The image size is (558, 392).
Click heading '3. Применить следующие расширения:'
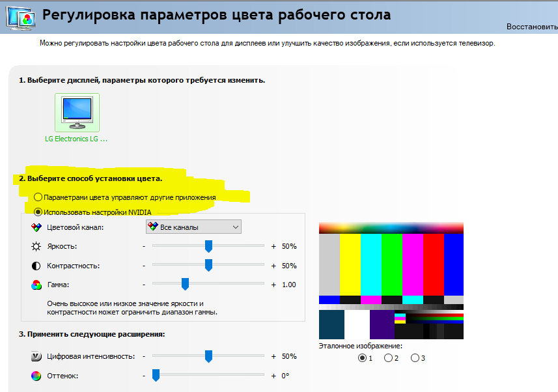[92, 334]
